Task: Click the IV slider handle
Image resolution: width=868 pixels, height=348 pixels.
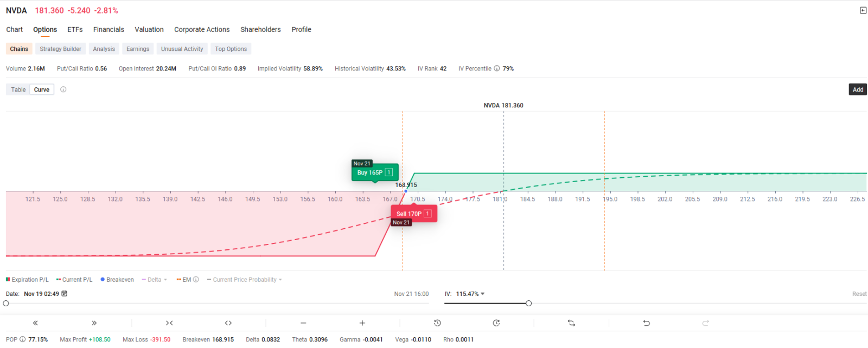Action: tap(528, 304)
